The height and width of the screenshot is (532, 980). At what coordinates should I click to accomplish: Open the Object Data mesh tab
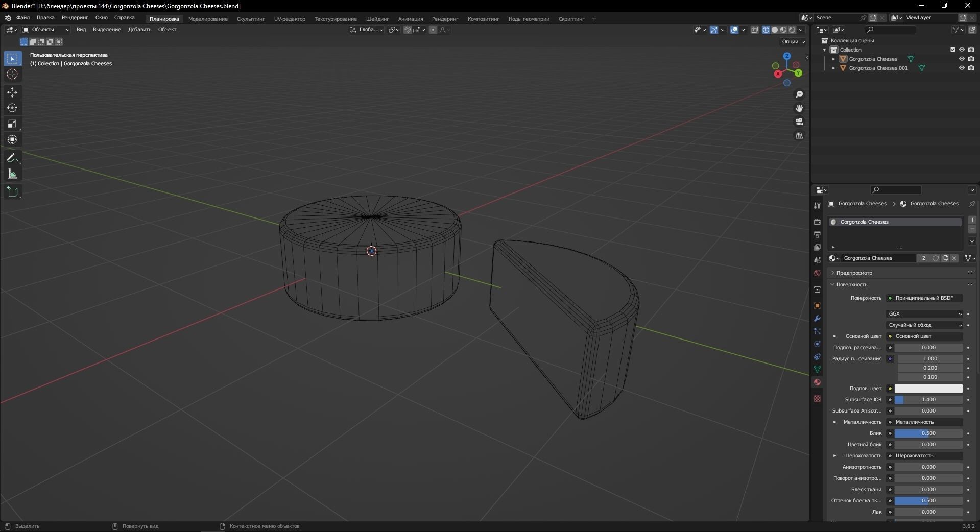[x=817, y=370]
